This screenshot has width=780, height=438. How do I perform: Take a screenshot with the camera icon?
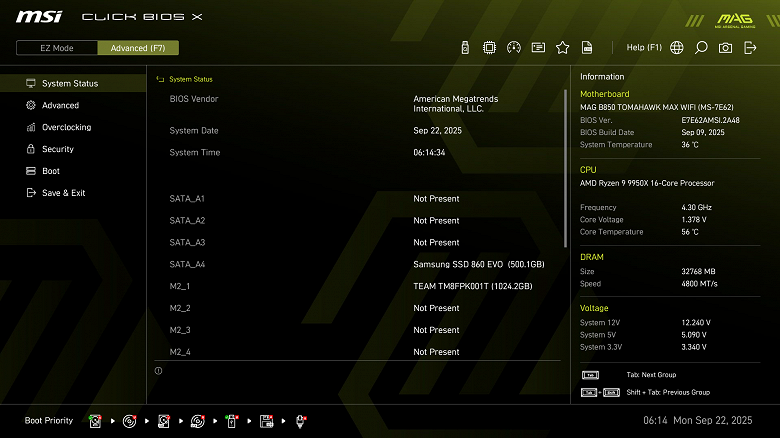pyautogui.click(x=725, y=48)
